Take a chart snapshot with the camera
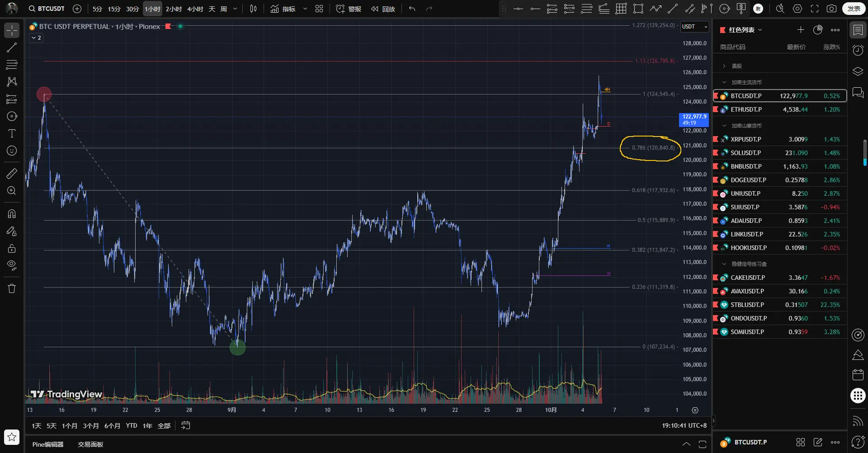This screenshot has width=868, height=453. pos(831,9)
